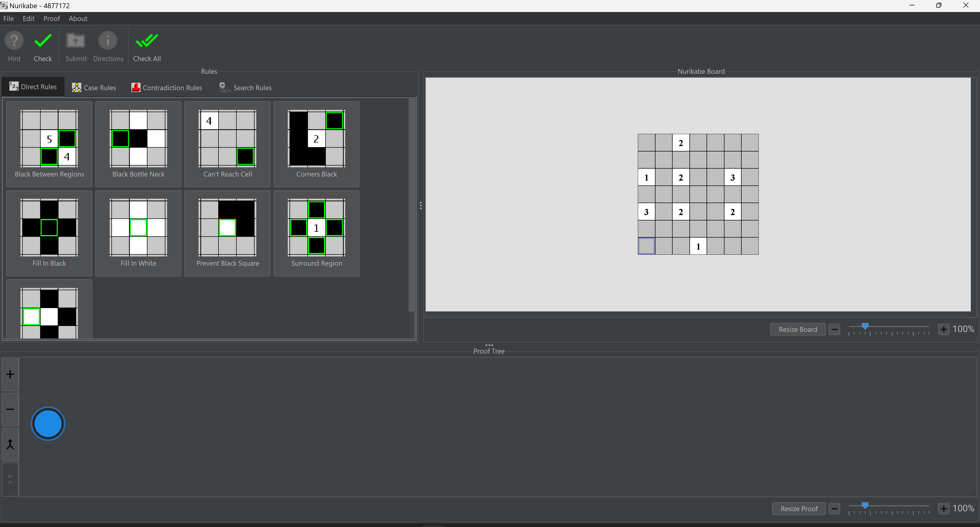Image resolution: width=980 pixels, height=527 pixels.
Task: Click the plus stepper next to board zoom
Action: pos(943,329)
